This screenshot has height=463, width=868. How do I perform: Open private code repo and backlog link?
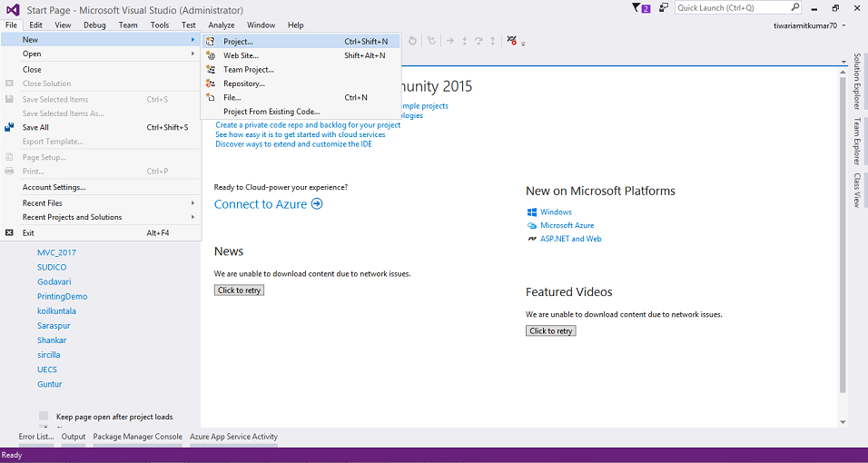(x=308, y=125)
